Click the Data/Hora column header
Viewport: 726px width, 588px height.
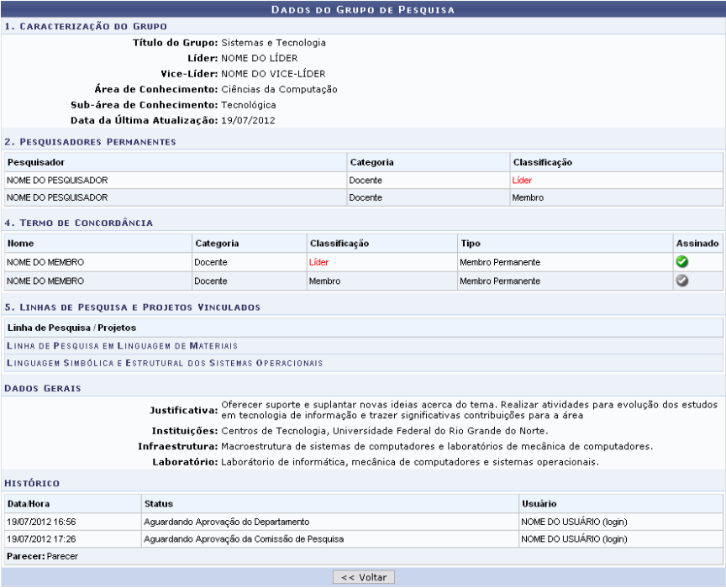point(29,503)
